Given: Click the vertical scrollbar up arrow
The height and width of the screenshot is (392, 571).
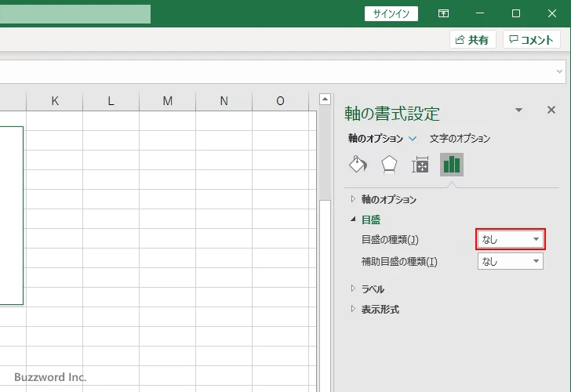Looking at the screenshot, I should 325,99.
